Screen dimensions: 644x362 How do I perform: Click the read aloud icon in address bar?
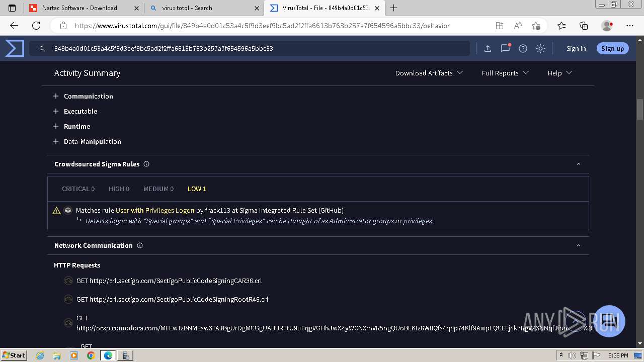517,26
